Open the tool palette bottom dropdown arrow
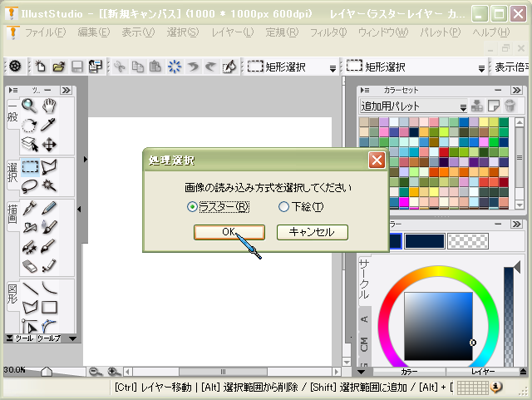532x400 pixels. point(72,338)
